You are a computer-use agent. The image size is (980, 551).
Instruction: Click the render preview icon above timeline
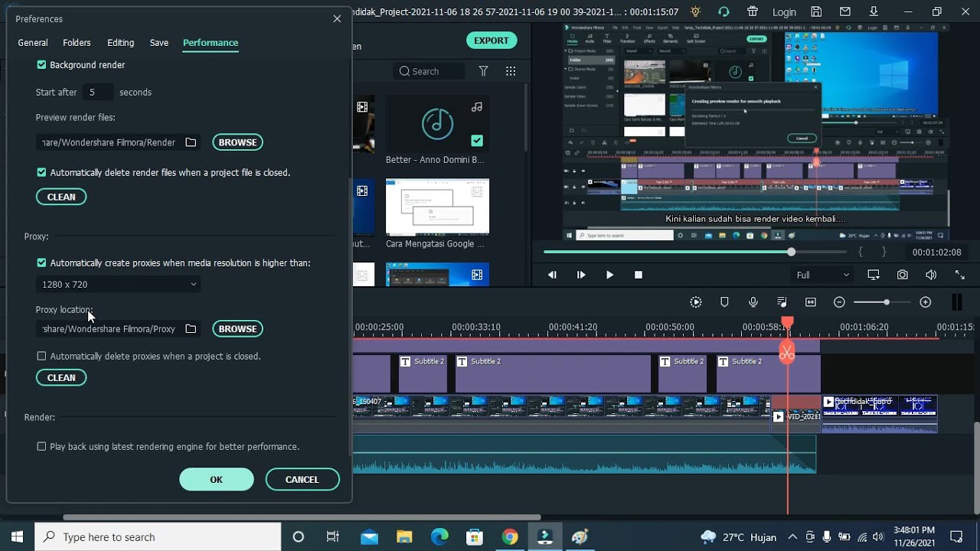point(695,302)
